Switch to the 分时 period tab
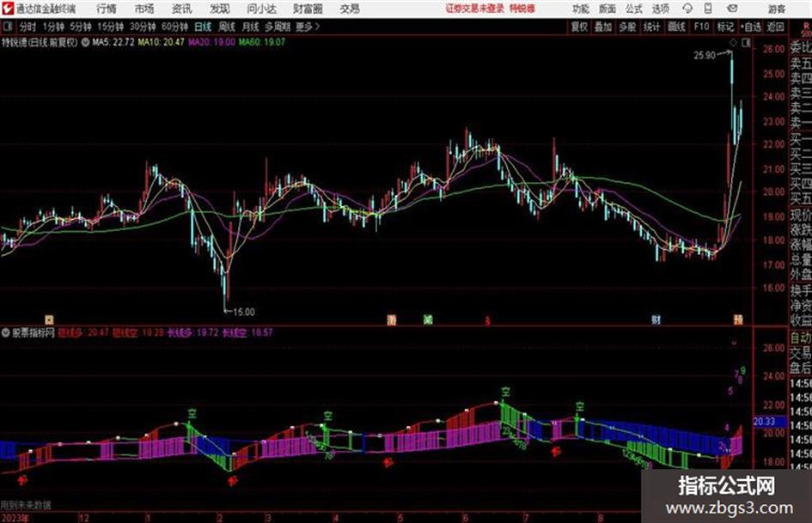The image size is (812, 523). [x=27, y=27]
